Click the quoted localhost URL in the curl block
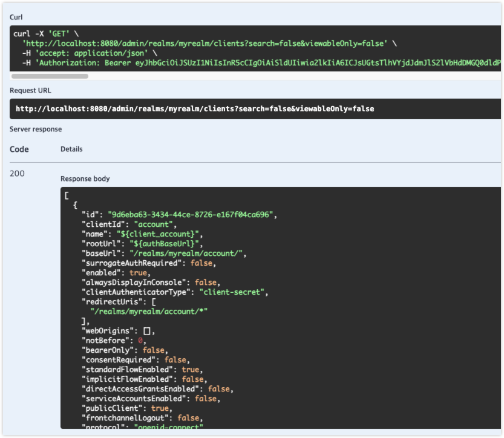This screenshot has height=438, width=504. pyautogui.click(x=205, y=44)
